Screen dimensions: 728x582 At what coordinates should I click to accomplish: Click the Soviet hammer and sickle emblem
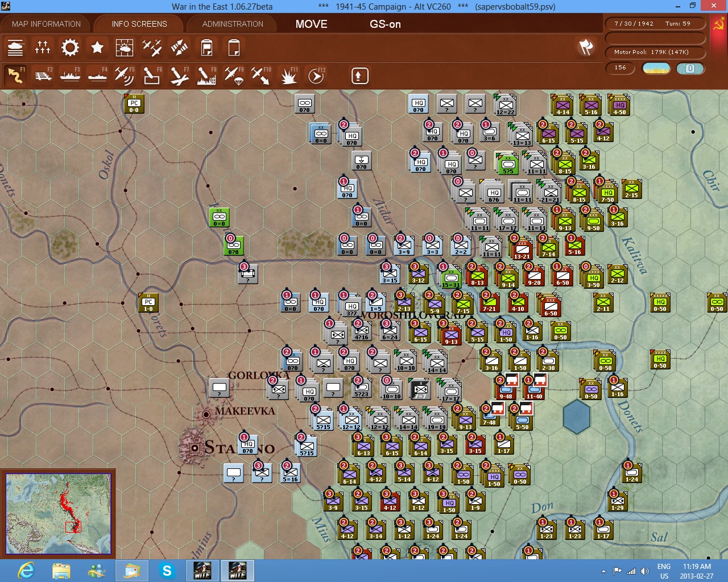coord(719,25)
